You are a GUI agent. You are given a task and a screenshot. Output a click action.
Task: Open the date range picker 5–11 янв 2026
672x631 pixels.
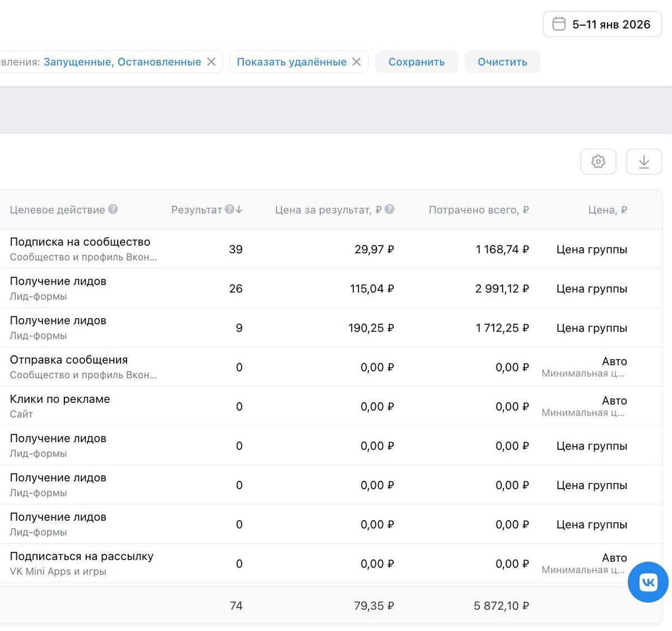pyautogui.click(x=603, y=24)
